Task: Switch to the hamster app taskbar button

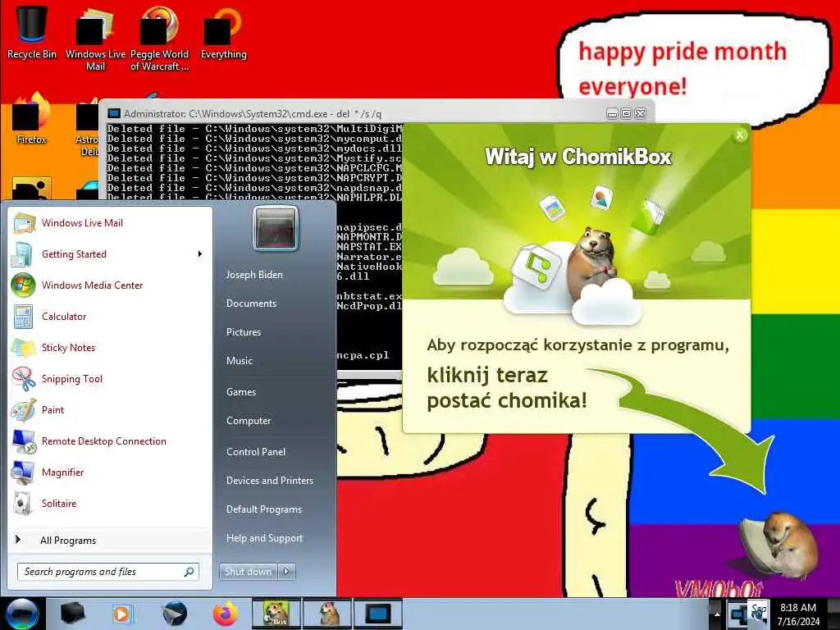Action: [327, 614]
